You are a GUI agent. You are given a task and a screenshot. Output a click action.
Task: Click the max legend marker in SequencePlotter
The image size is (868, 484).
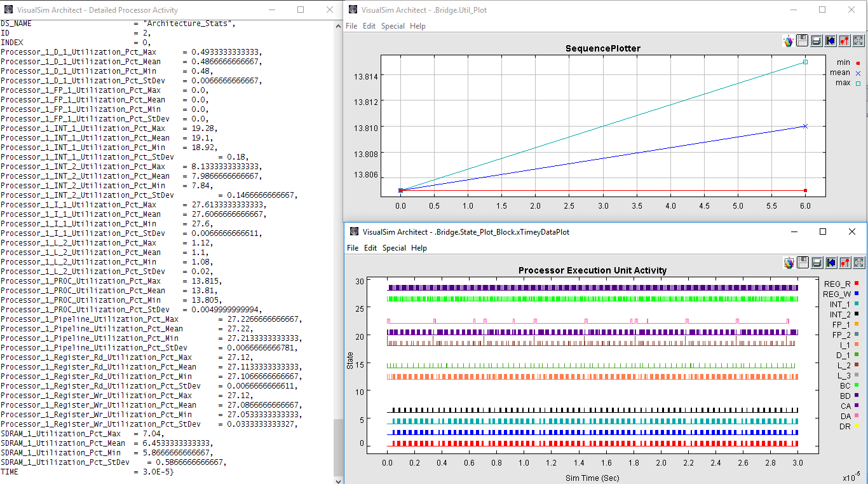pyautogui.click(x=857, y=83)
